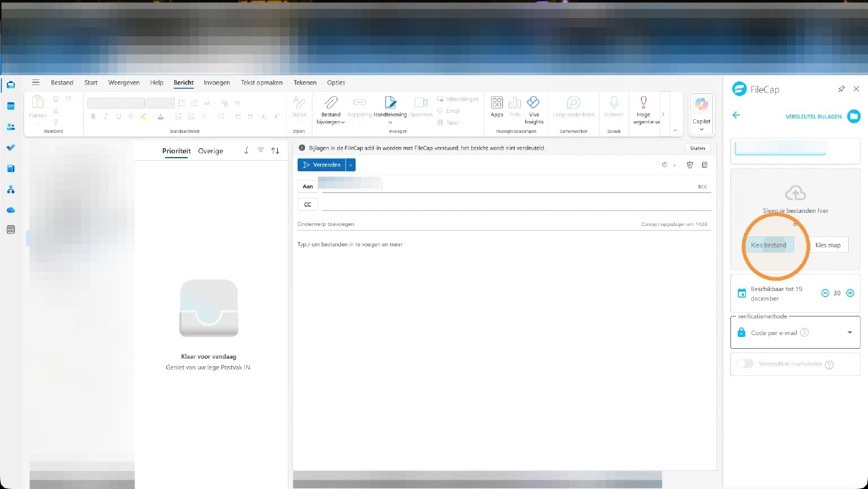Expand the Verzenden options arrow
Screen dimensions: 868x489
click(351, 164)
